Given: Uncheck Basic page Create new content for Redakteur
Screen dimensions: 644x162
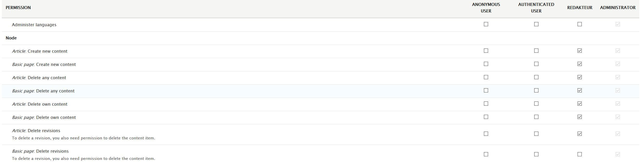Looking at the screenshot, I should pos(579,64).
